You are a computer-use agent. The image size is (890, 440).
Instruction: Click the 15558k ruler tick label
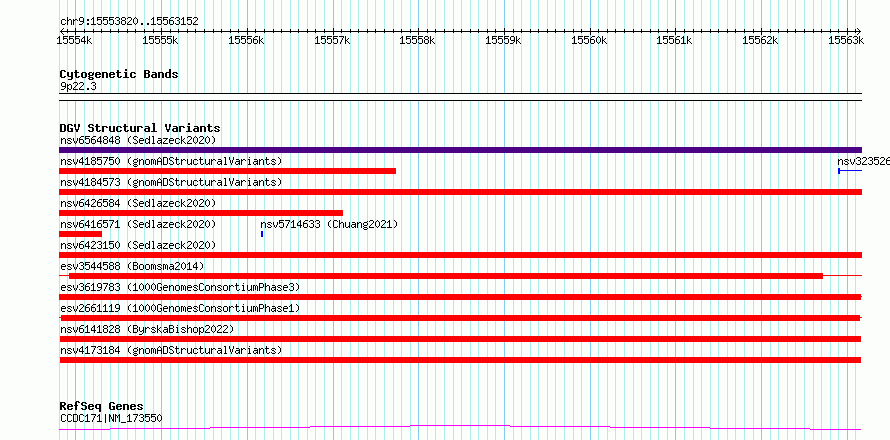click(x=418, y=40)
